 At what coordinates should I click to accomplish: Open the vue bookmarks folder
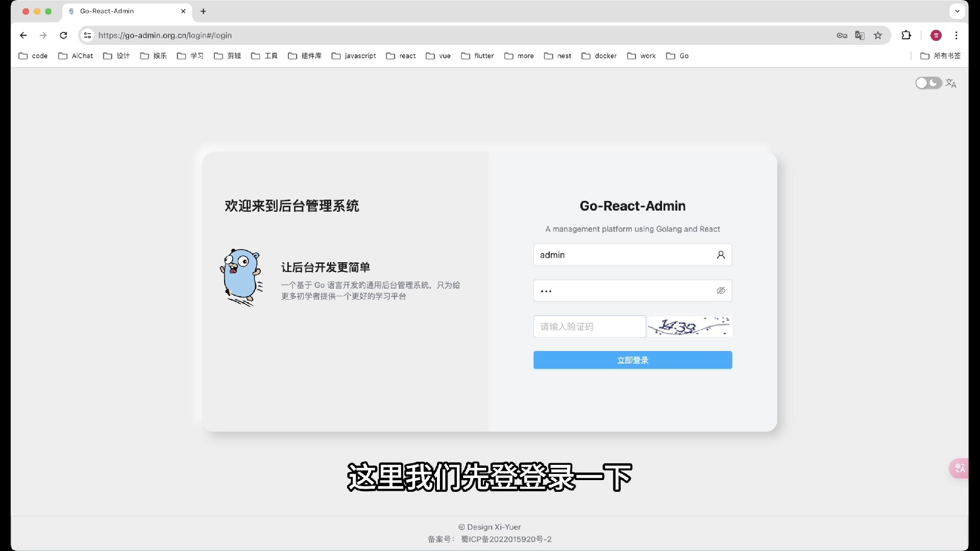pyautogui.click(x=438, y=56)
